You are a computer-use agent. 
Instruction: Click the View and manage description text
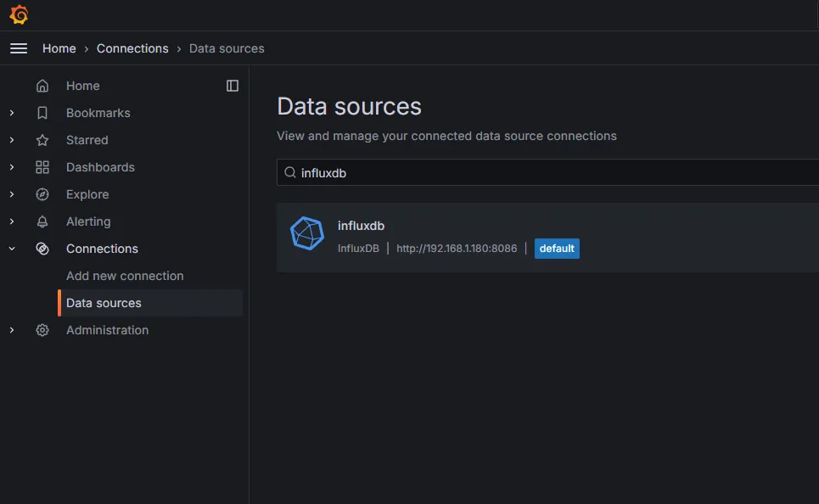point(446,136)
